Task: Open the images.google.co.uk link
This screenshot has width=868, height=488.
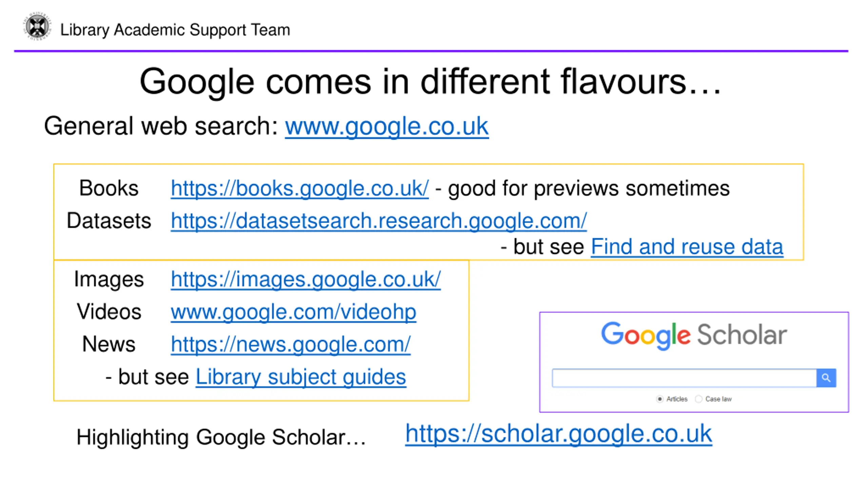Action: (x=305, y=280)
